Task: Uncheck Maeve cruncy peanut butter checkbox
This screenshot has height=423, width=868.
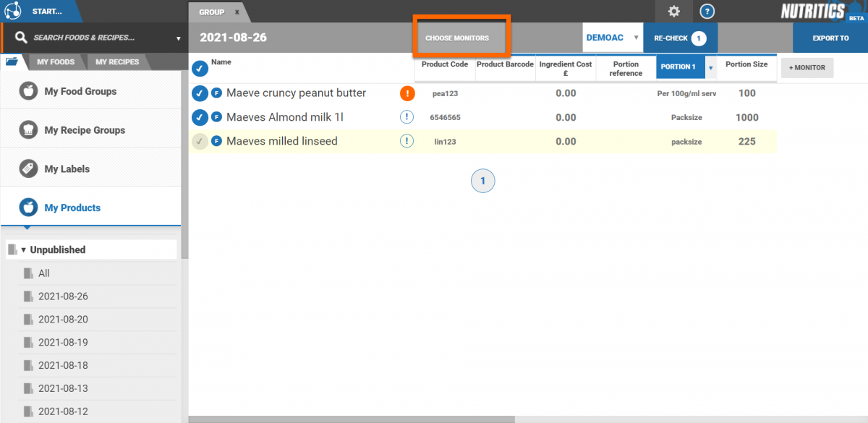Action: click(x=200, y=93)
